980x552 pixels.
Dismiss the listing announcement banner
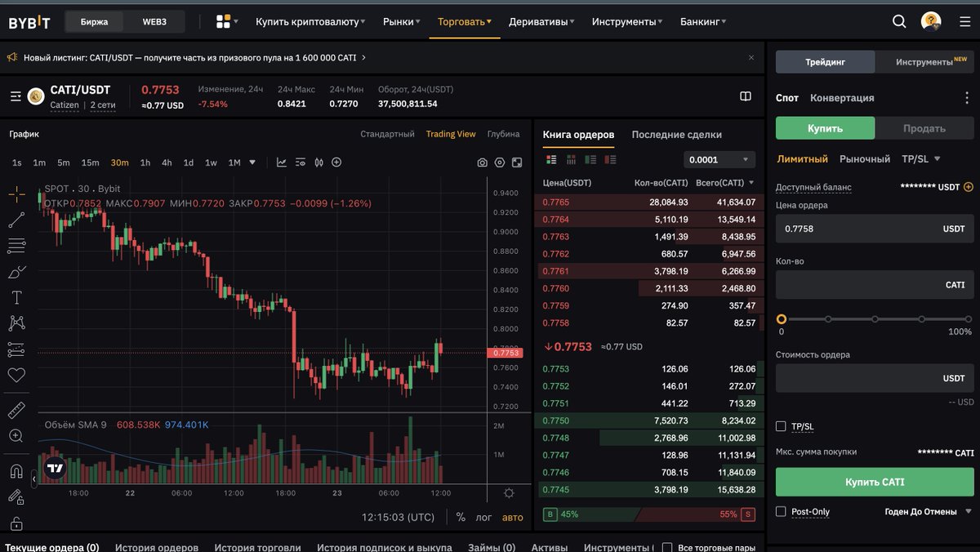(x=751, y=58)
